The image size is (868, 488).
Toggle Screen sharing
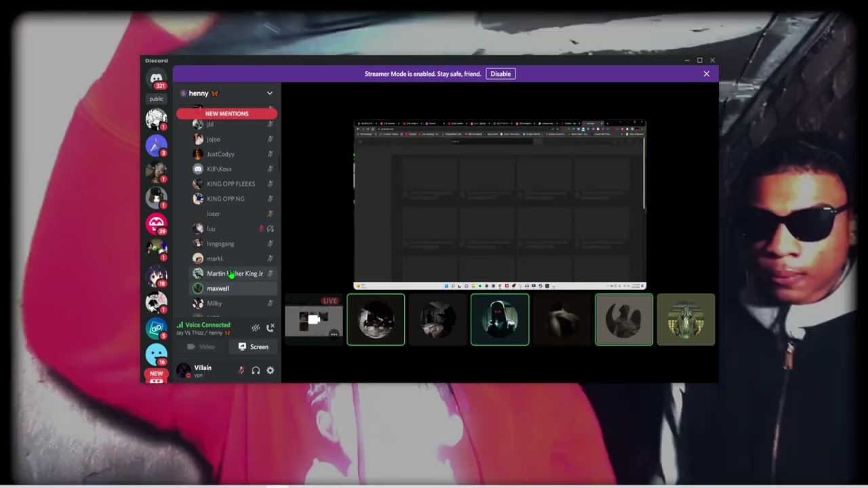tap(253, 347)
